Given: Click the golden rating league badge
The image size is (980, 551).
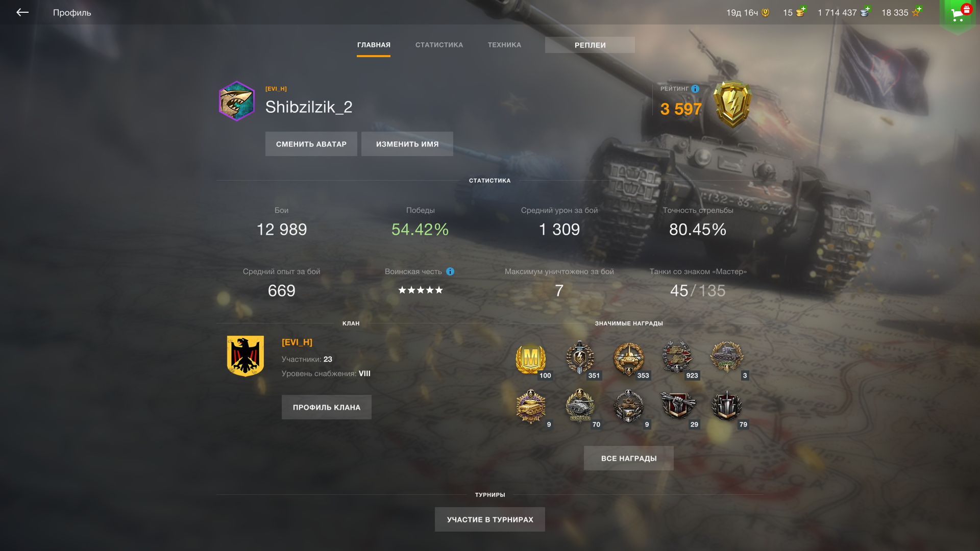Looking at the screenshot, I should pyautogui.click(x=732, y=104).
